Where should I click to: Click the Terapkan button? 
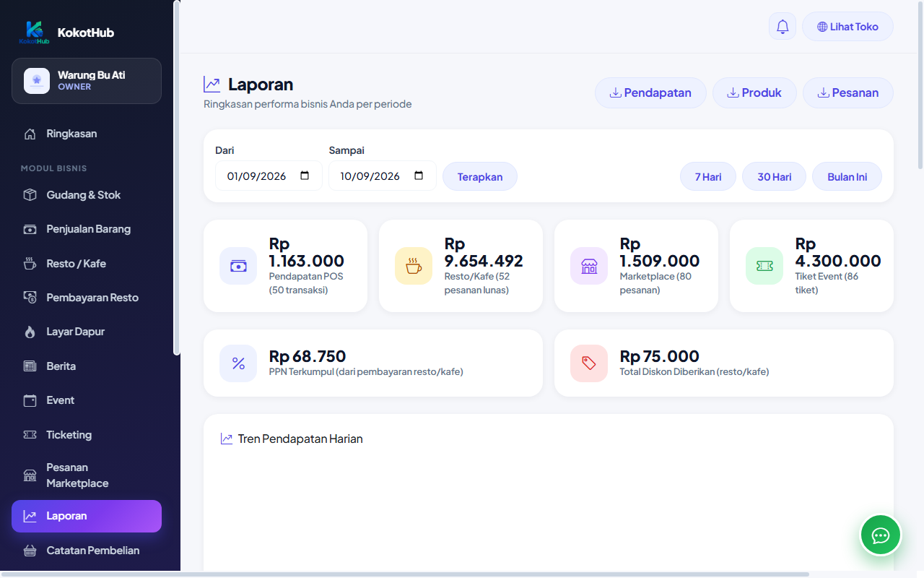point(480,176)
